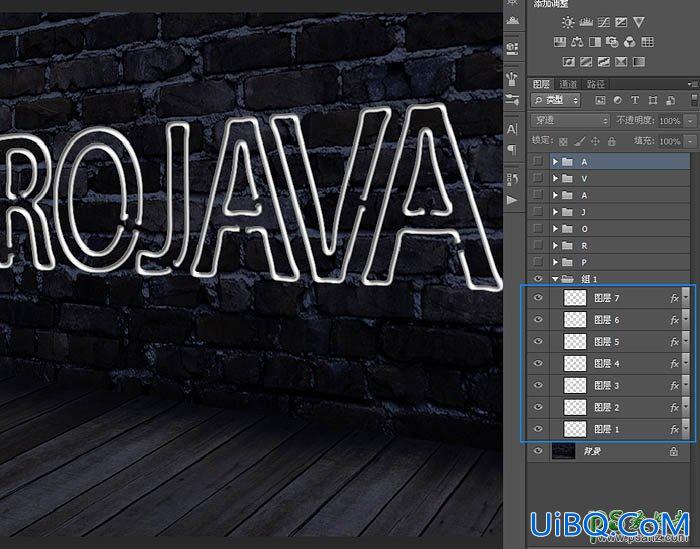700x549 pixels.
Task: Add a Hue/Saturation adjustment layer
Action: [559, 42]
